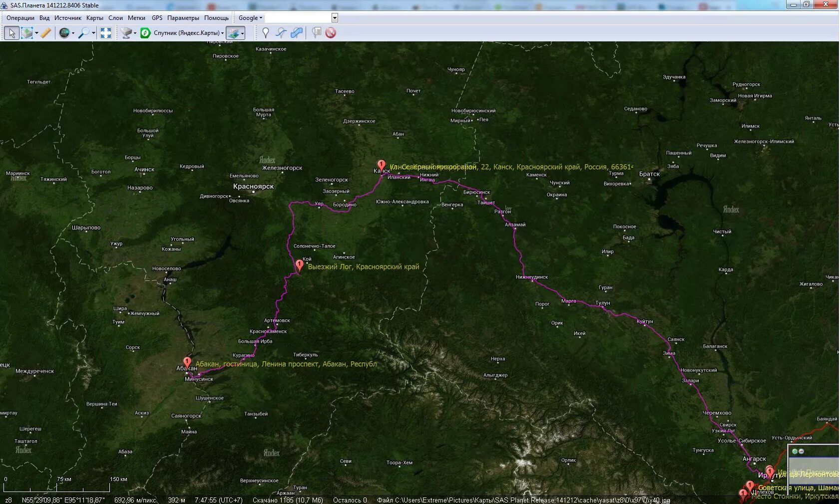
Task: Click the Осталось 0 status entry
Action: [350, 500]
